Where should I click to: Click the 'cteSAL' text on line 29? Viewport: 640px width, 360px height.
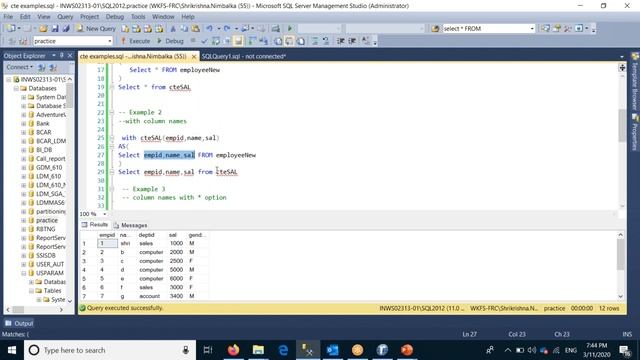227,172
